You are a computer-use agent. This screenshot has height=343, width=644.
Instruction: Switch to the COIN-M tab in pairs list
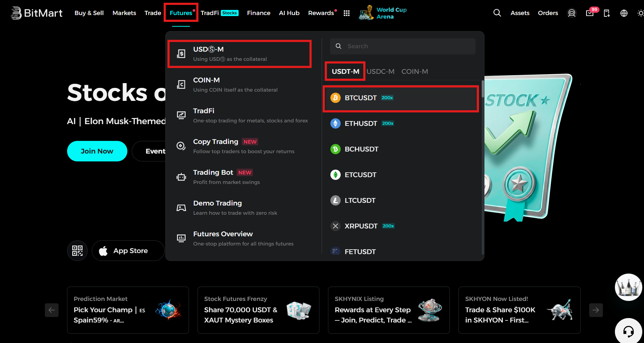[x=415, y=71]
